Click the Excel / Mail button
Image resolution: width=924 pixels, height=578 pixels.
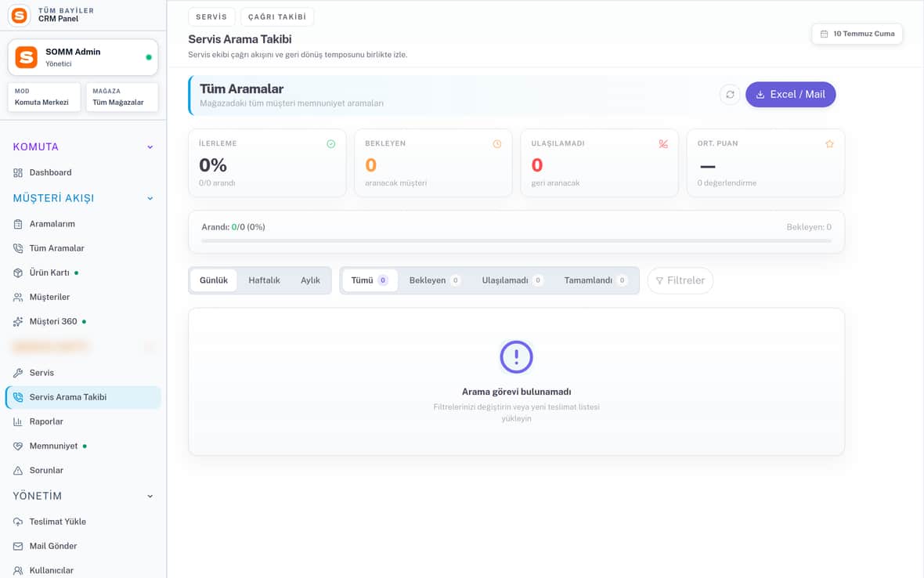tap(790, 94)
